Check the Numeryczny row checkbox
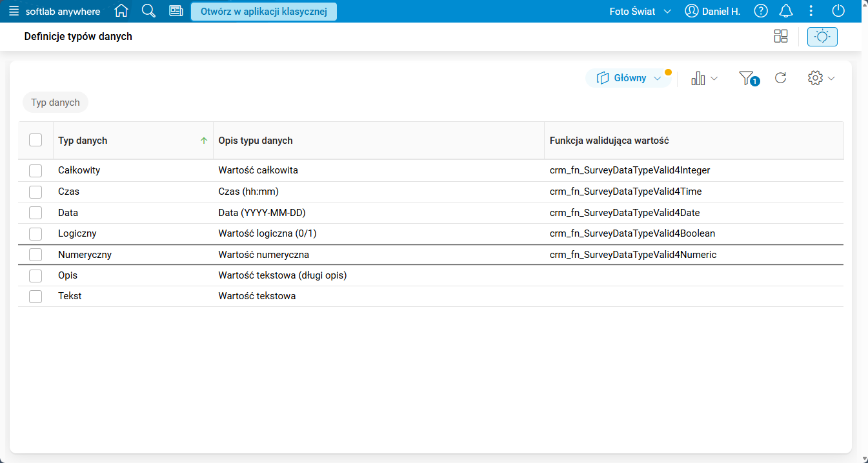The image size is (868, 463). 35,255
